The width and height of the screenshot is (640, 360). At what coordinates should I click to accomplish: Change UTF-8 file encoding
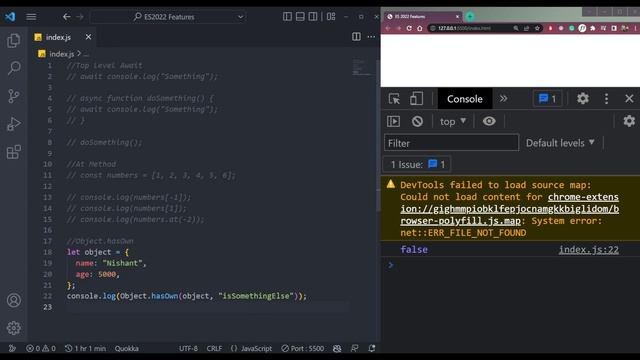189,348
